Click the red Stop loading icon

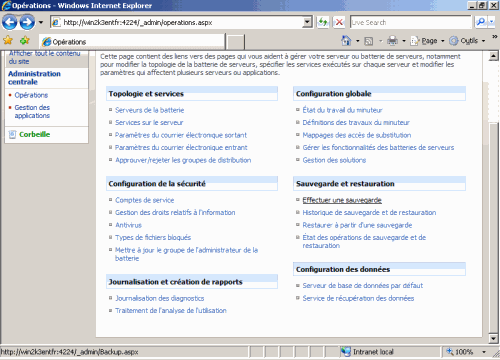coord(339,22)
